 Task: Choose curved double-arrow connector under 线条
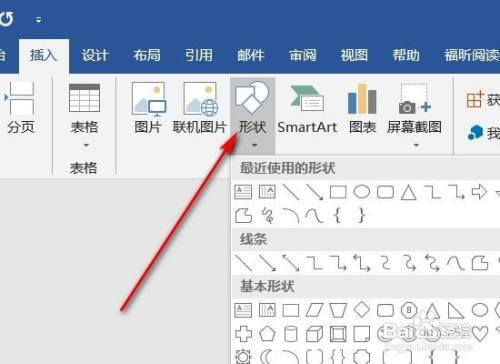click(x=433, y=263)
